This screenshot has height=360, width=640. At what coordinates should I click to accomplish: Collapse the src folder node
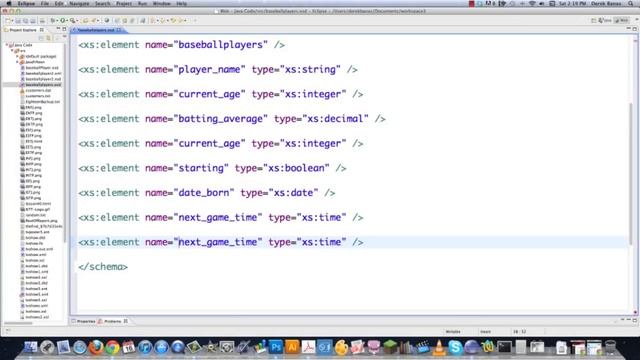coord(12,51)
